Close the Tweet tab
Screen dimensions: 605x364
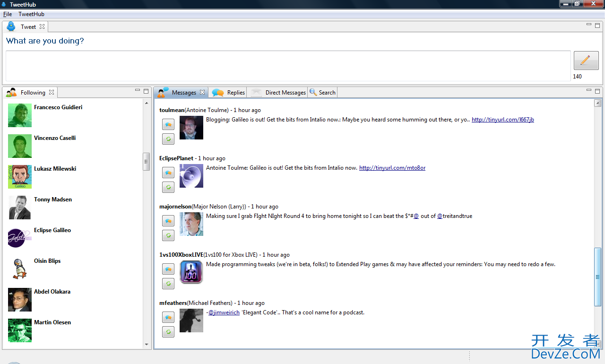click(x=42, y=26)
